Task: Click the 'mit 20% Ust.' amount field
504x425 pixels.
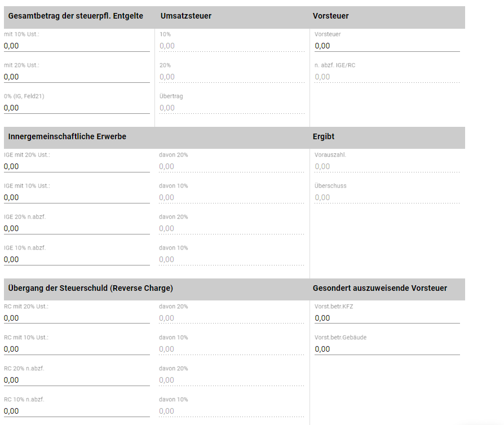Action: point(77,77)
